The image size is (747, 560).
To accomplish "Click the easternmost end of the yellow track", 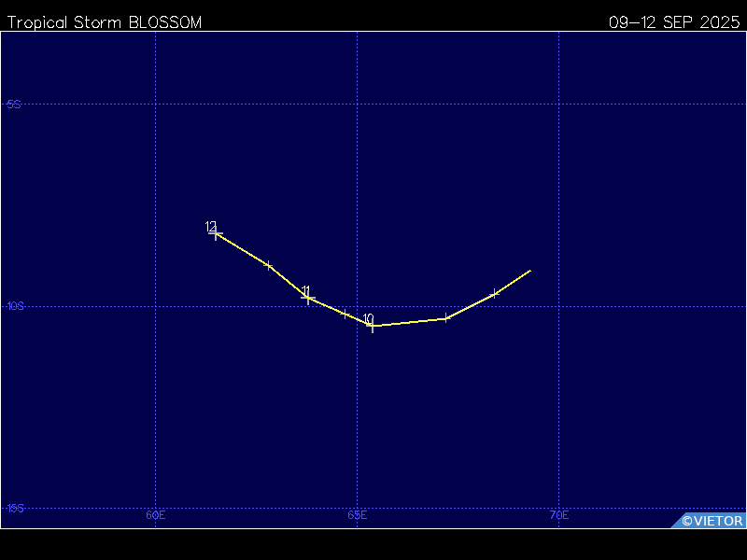I will (x=530, y=271).
